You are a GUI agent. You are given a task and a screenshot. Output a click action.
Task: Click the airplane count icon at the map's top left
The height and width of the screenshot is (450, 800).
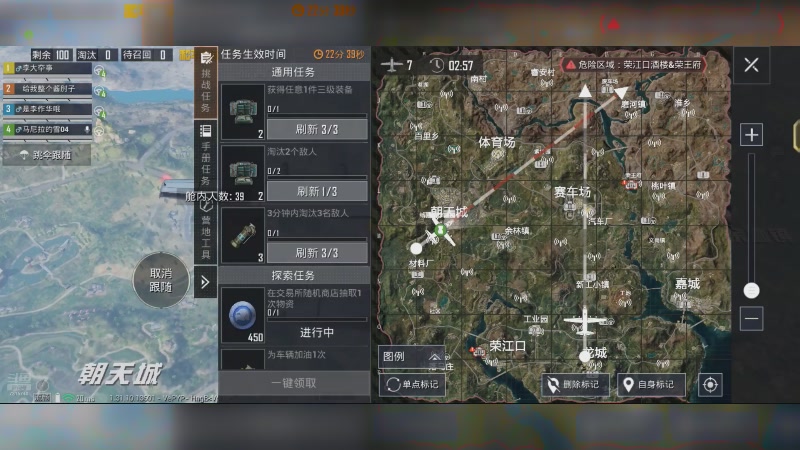click(x=392, y=65)
